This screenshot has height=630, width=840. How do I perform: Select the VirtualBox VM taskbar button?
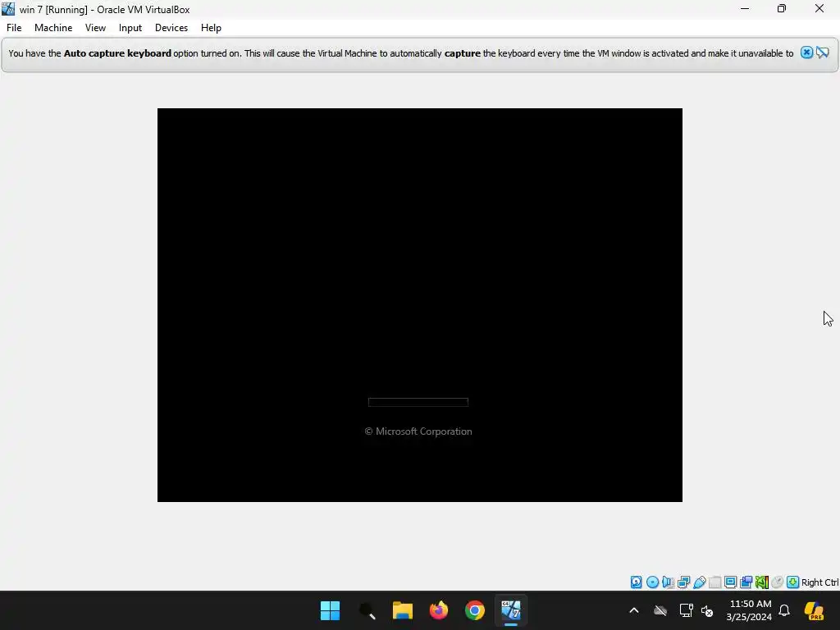510,610
